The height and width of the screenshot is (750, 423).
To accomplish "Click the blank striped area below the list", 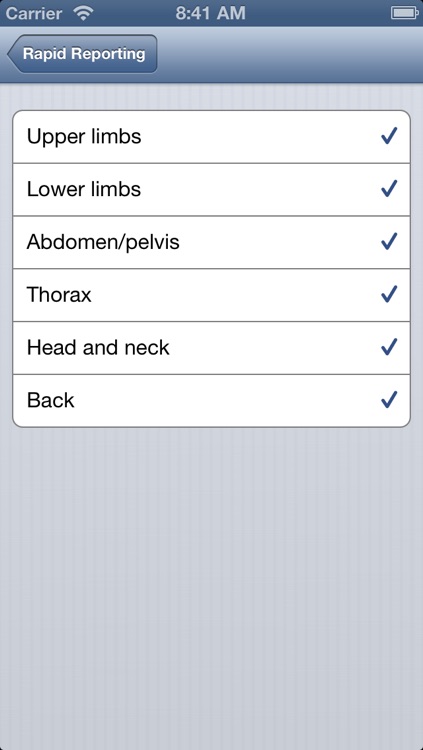I will point(212,588).
